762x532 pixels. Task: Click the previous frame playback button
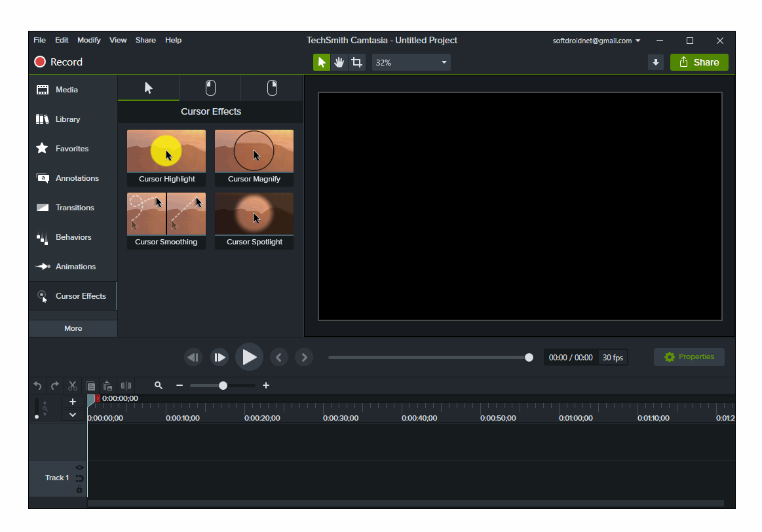[193, 358]
